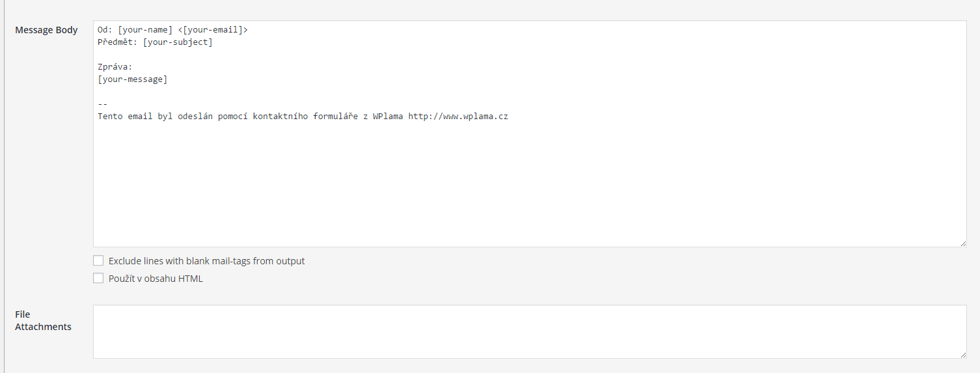Click empty space in Message Body text area
The image size is (980, 373).
(530, 189)
